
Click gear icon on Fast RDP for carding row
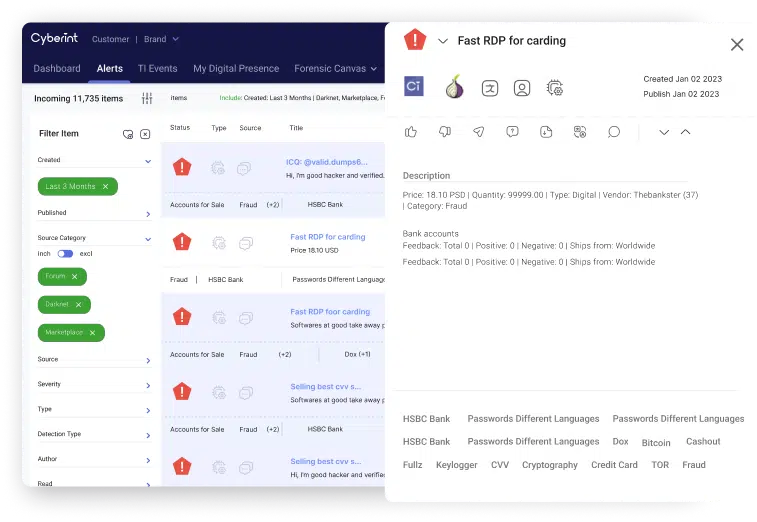pyautogui.click(x=219, y=242)
